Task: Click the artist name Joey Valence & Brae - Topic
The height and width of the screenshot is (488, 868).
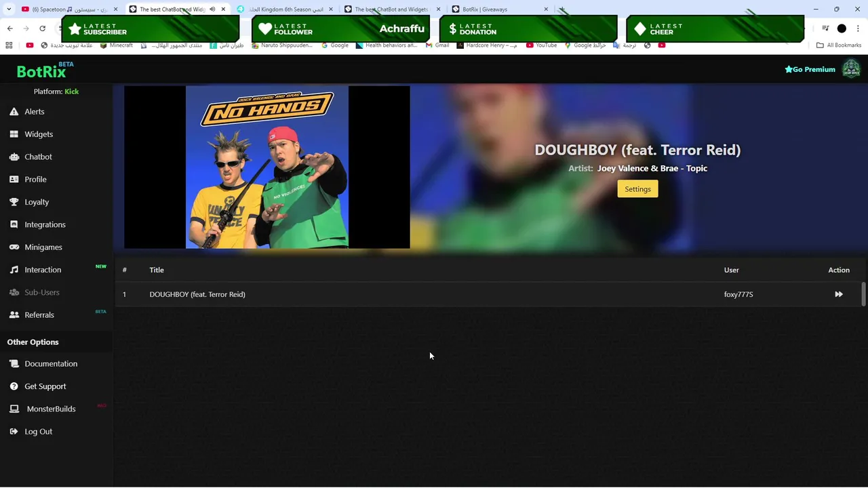Action: pos(652,168)
